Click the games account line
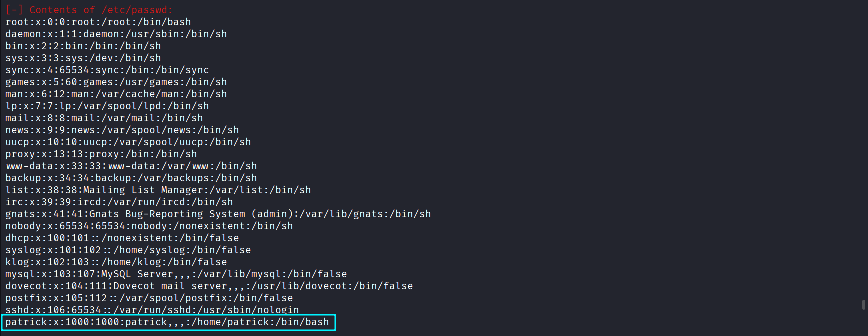Screen dimensions: 868x336 coord(116,82)
